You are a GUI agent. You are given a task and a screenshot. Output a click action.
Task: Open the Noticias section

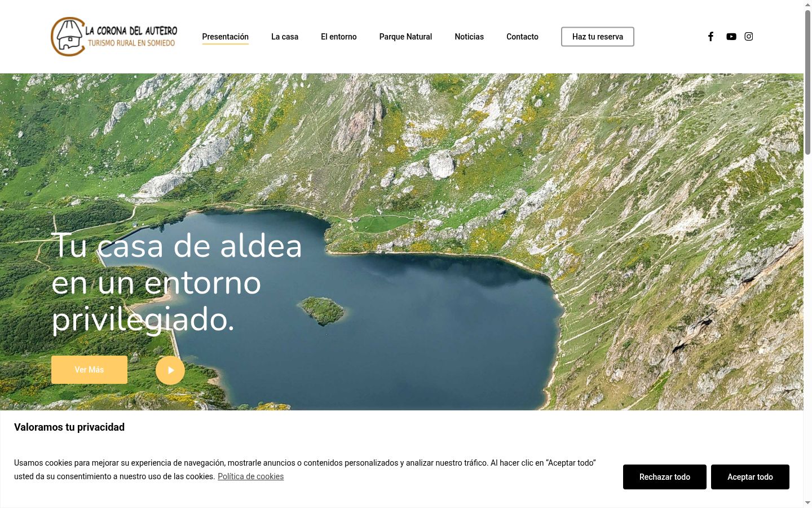(x=469, y=37)
